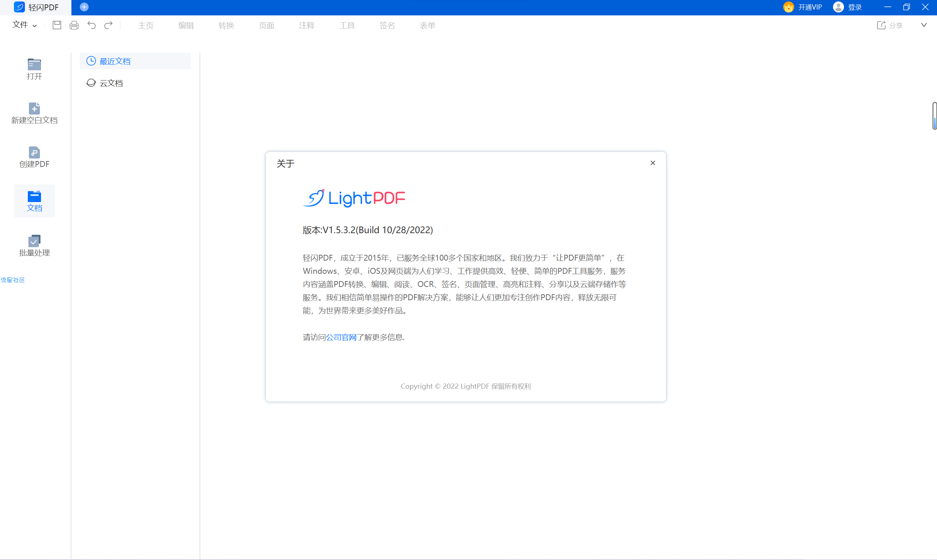Add a new tab with plus button

tap(84, 7)
